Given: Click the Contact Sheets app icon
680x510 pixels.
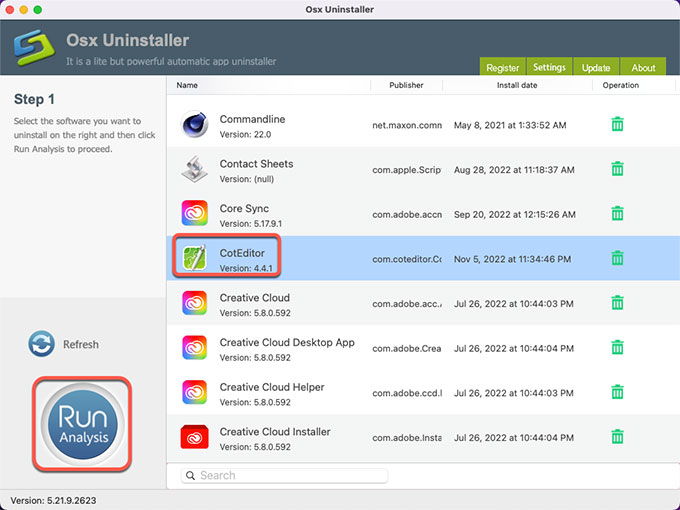Looking at the screenshot, I should (194, 169).
